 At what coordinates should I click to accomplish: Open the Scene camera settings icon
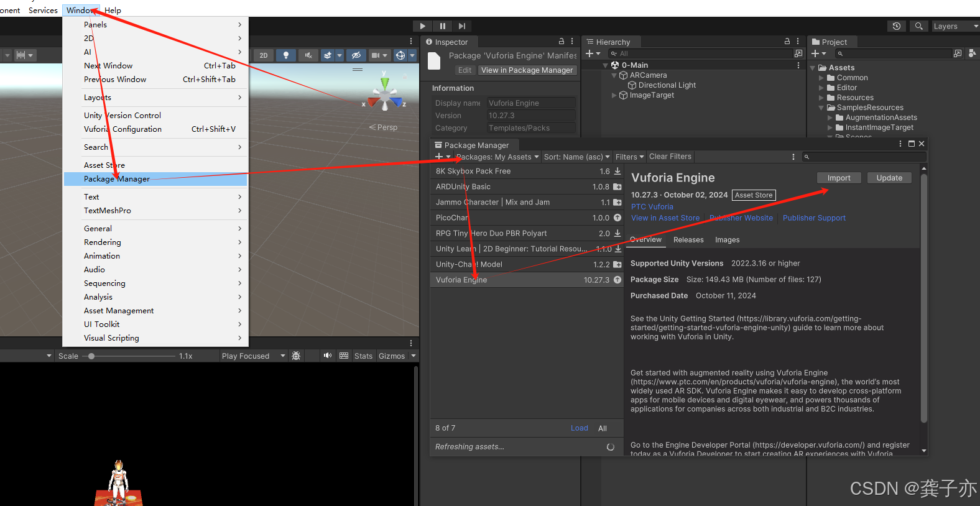click(375, 55)
